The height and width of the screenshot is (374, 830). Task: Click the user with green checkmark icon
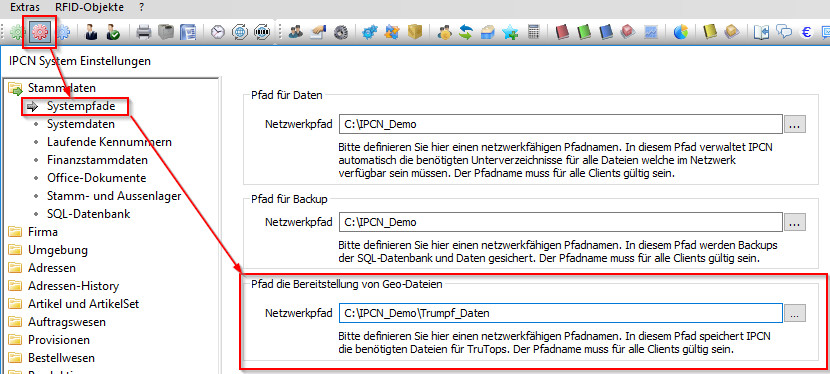[113, 32]
